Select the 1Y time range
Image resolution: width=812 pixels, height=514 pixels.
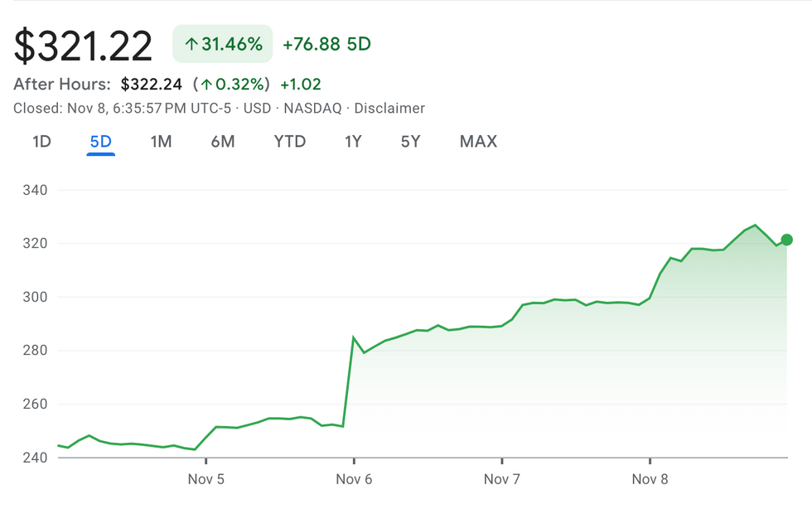pyautogui.click(x=353, y=142)
